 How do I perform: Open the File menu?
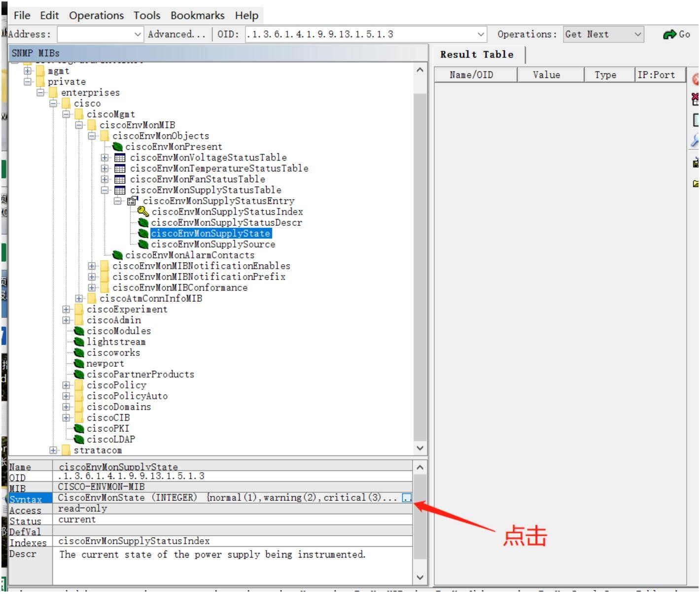coord(22,16)
